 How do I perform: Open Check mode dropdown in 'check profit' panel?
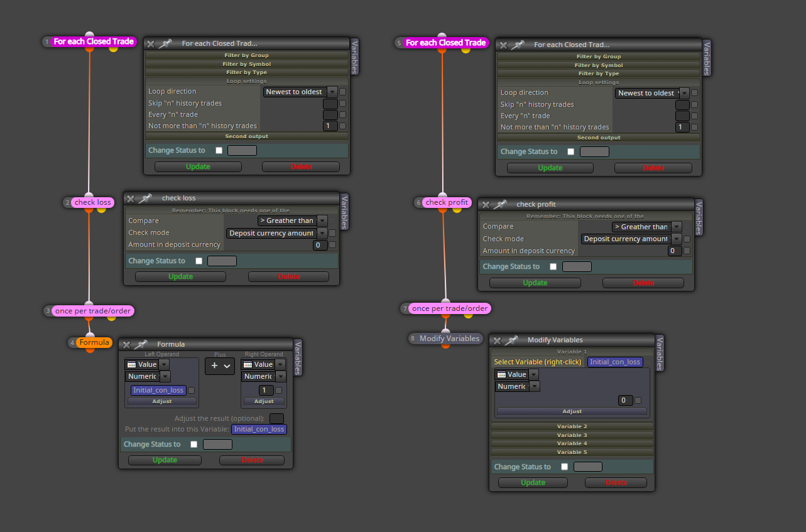(631, 239)
